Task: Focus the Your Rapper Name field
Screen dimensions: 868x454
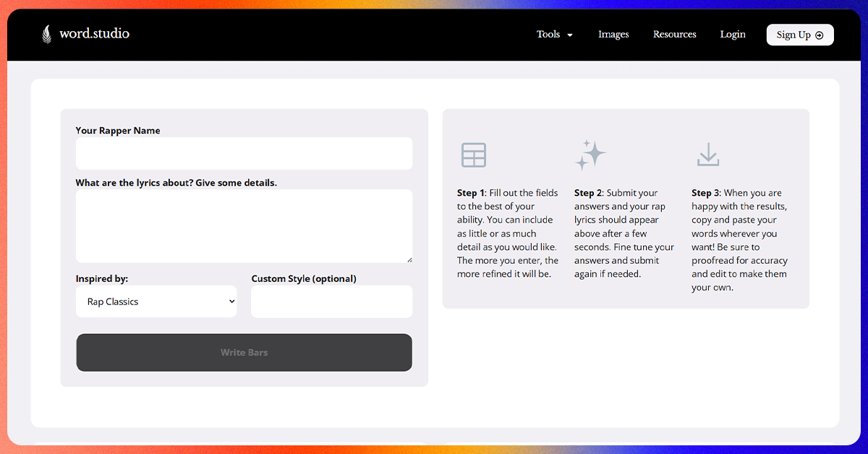Action: [244, 153]
